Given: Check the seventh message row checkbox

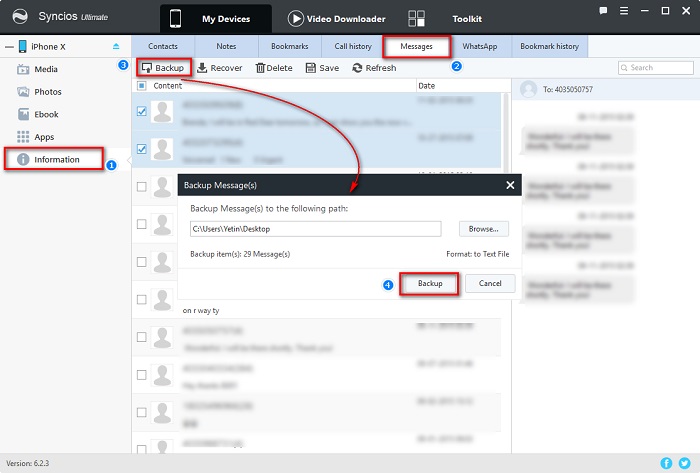Looking at the screenshot, I should coord(142,337).
